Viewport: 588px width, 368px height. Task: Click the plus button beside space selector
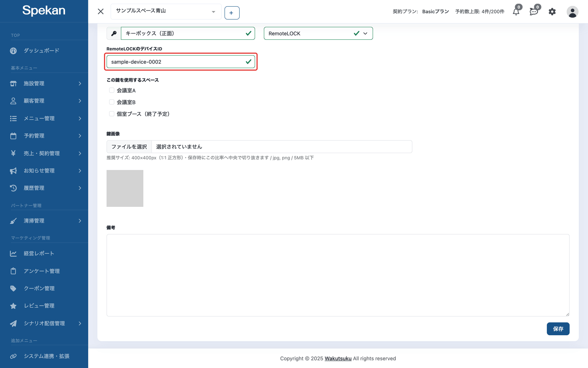coord(232,13)
